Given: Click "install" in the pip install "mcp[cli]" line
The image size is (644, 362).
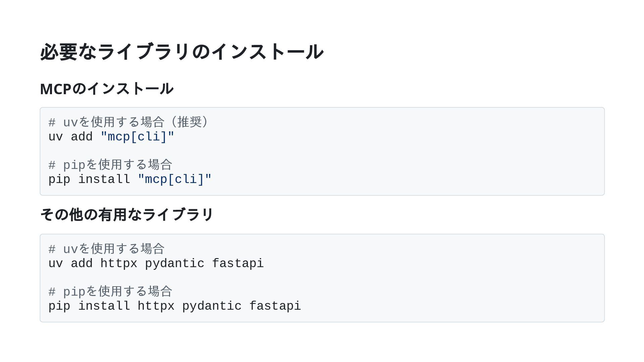Looking at the screenshot, I should click(104, 179).
